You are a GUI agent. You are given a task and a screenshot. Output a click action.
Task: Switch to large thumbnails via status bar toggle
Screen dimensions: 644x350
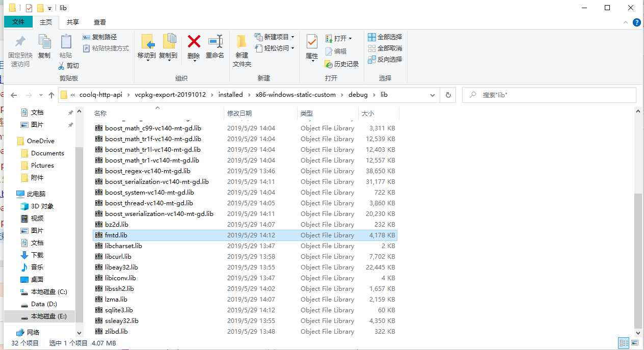tap(634, 342)
